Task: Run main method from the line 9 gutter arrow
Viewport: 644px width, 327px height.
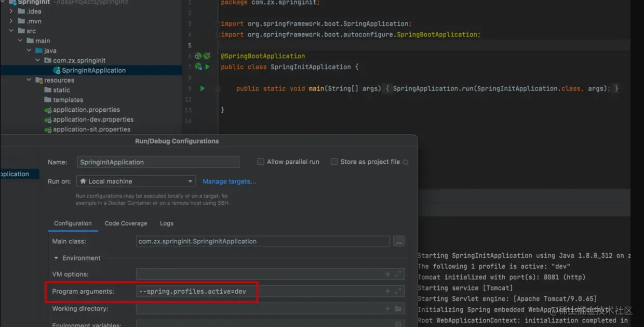Action: pyautogui.click(x=203, y=89)
